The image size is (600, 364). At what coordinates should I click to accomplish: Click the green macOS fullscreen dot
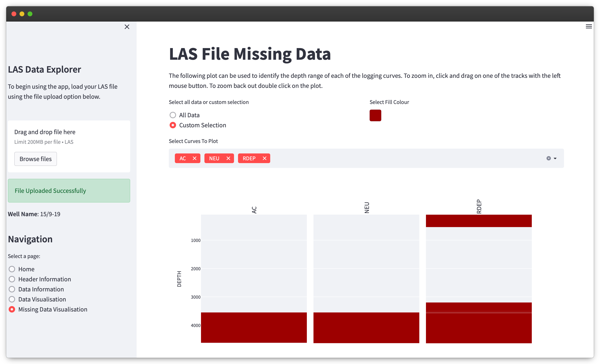point(30,14)
